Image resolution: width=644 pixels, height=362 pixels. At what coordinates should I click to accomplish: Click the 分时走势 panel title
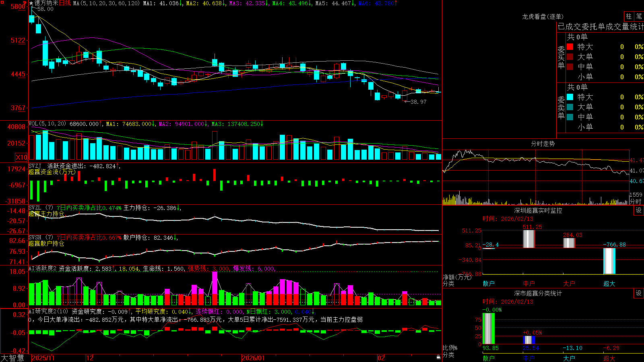click(543, 144)
